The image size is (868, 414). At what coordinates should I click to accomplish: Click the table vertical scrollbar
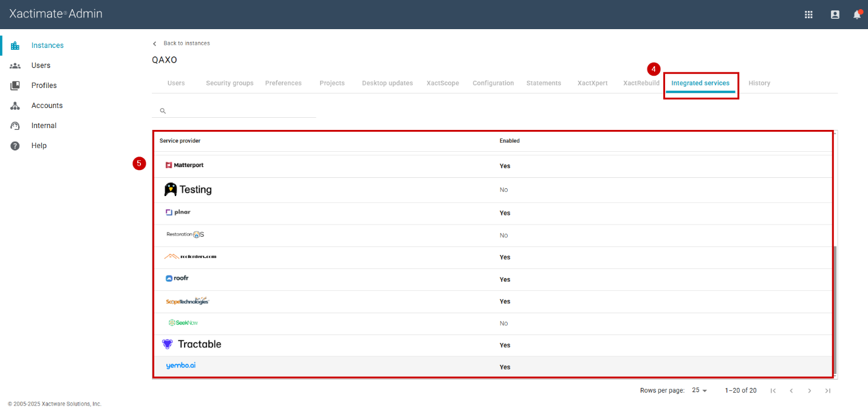coord(836,310)
